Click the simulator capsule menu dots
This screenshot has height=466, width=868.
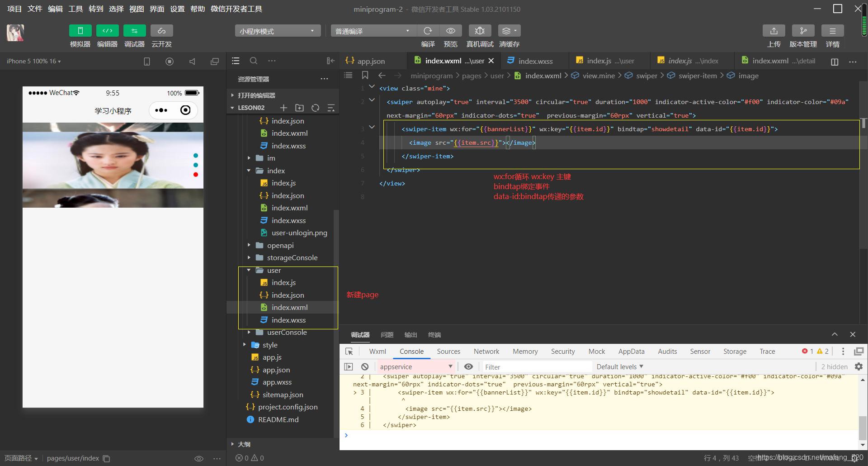point(161,110)
